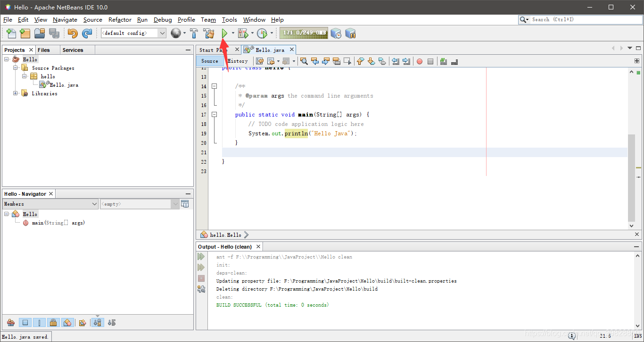Click the Shift Line Left icon
This screenshot has height=342, width=644.
[x=395, y=61]
